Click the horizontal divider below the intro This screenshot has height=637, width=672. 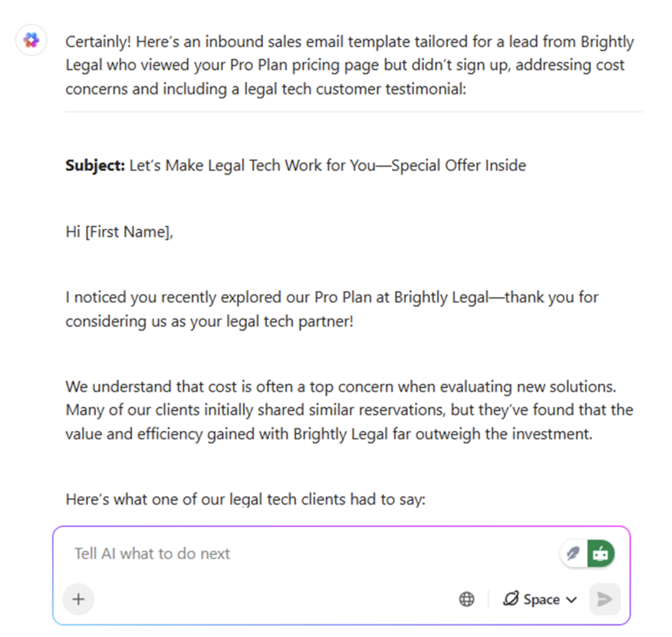point(354,112)
